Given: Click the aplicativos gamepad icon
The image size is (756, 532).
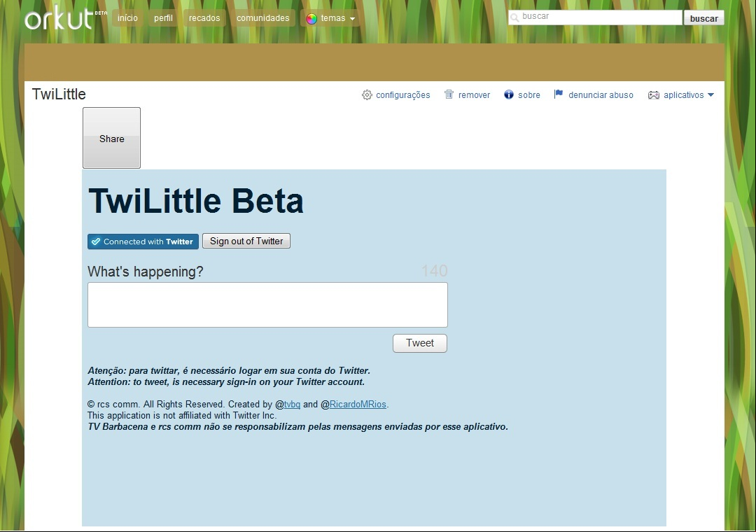Looking at the screenshot, I should pos(653,95).
